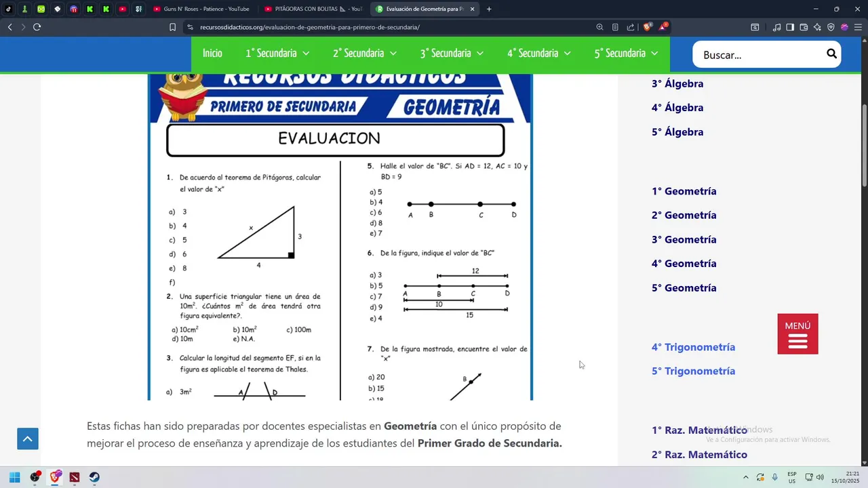868x488 pixels.
Task: Open Brave Rewards triangle icon
Action: tap(663, 27)
